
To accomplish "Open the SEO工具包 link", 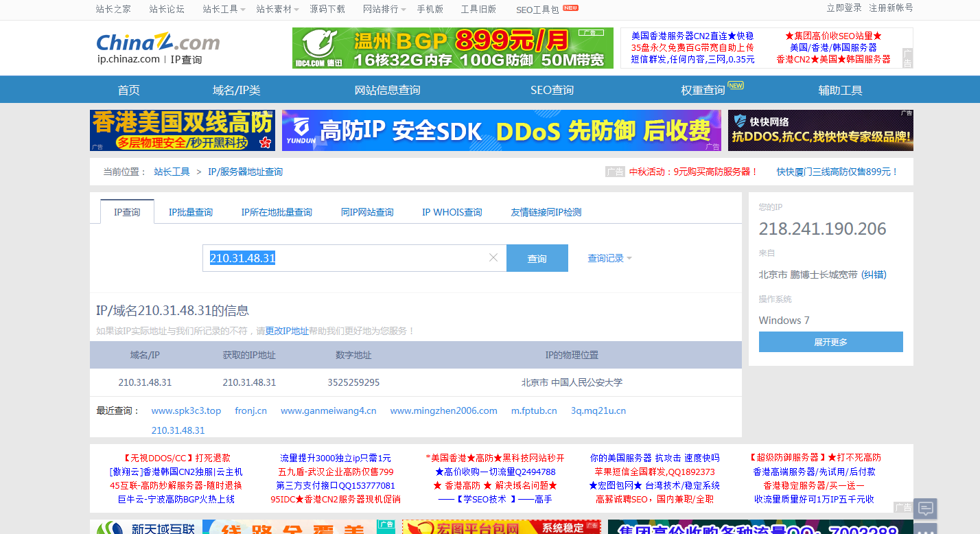I will [x=537, y=10].
